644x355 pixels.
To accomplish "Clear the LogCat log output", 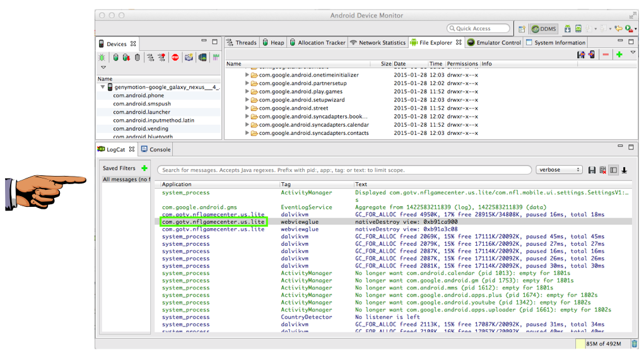I will 602,170.
